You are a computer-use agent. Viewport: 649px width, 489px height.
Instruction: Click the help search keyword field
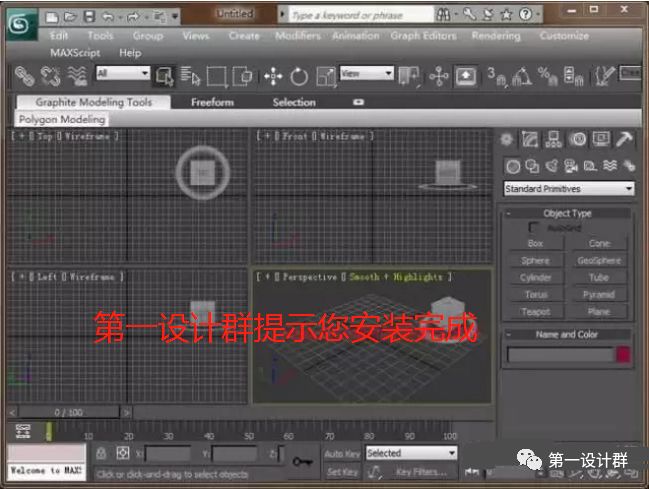click(x=361, y=16)
